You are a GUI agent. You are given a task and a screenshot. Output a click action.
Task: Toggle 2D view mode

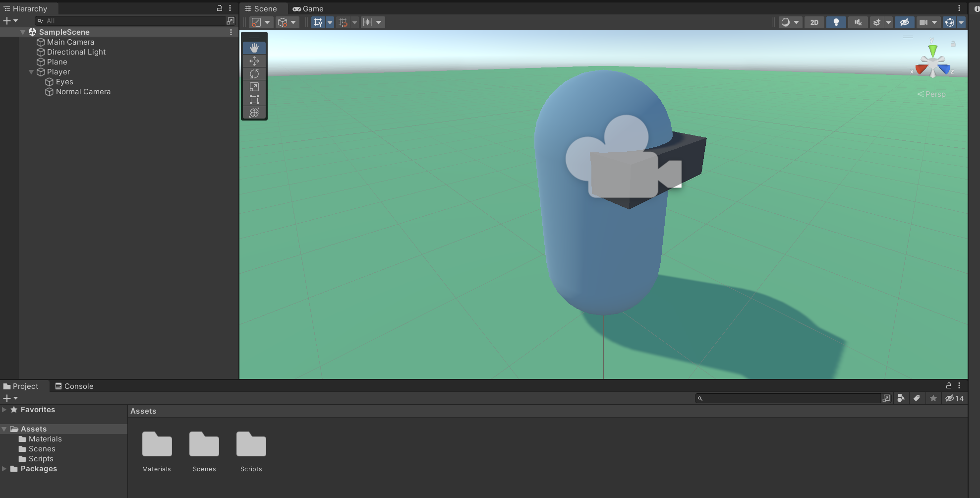tap(814, 22)
